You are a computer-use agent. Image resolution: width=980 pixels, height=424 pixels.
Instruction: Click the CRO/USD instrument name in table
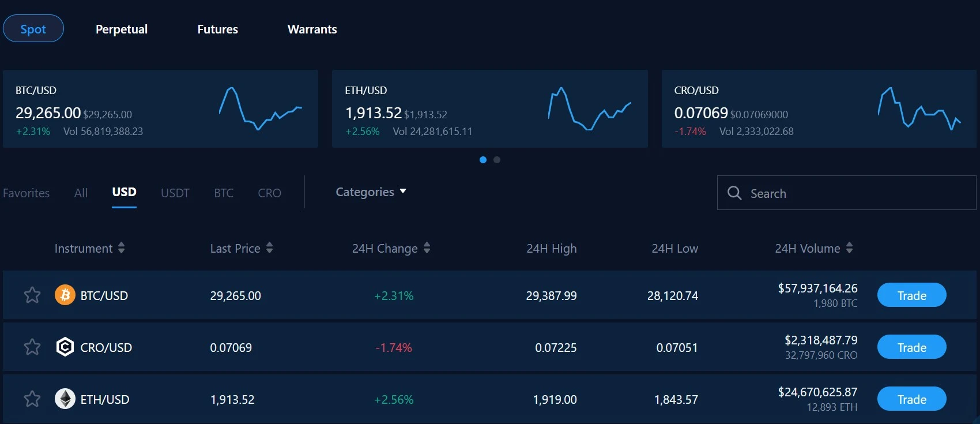[106, 347]
